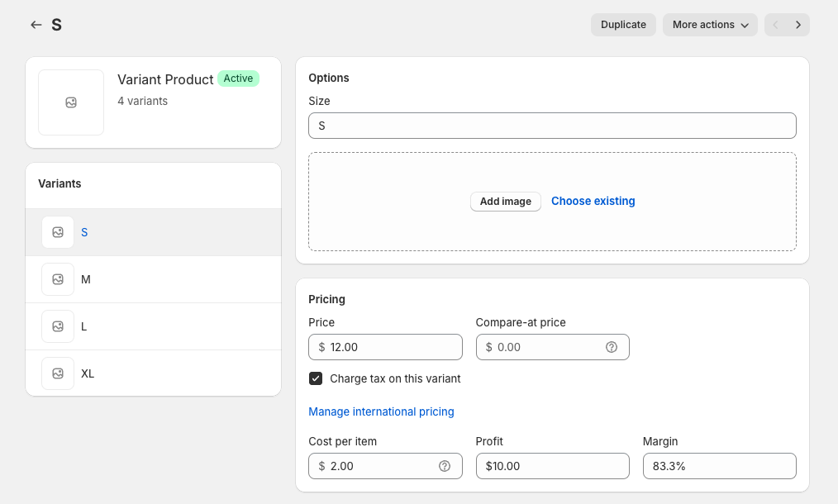Open Manage international pricing link
838x504 pixels.
pyautogui.click(x=381, y=411)
